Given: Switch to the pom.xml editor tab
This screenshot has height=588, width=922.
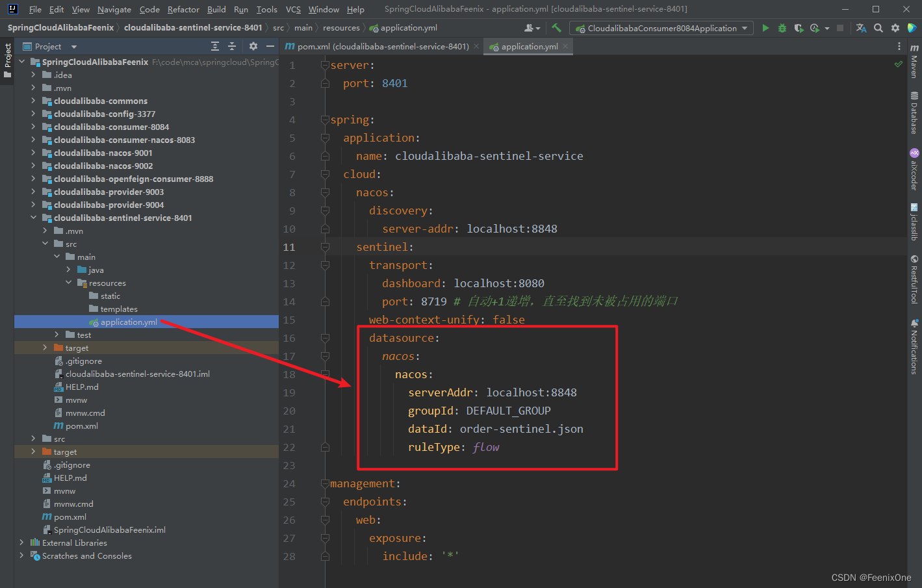Looking at the screenshot, I should click(382, 46).
